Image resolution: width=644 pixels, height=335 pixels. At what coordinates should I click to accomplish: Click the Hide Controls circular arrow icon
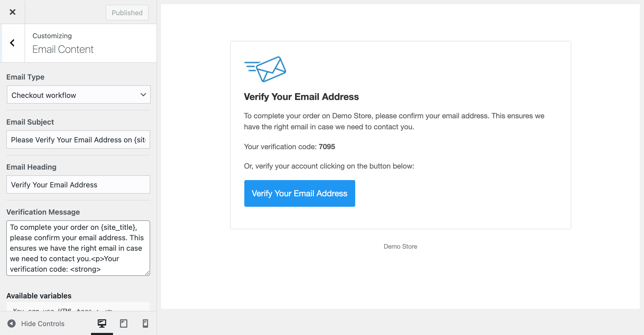pyautogui.click(x=11, y=324)
